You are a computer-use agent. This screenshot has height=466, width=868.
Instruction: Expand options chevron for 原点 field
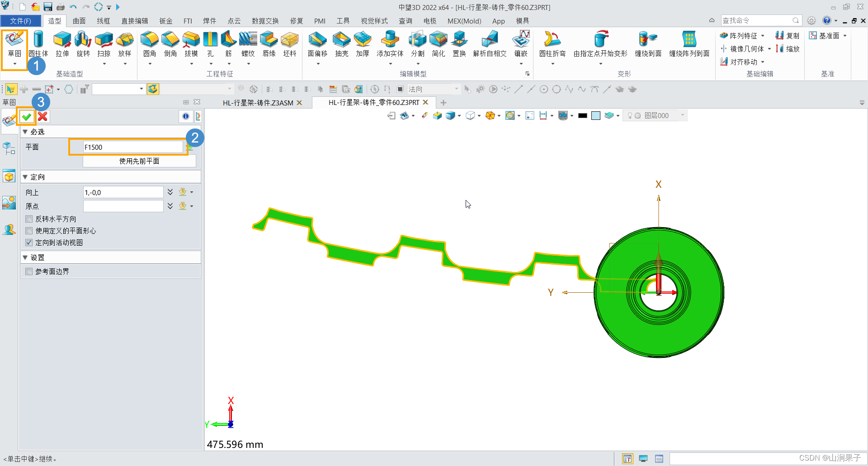[x=170, y=206]
